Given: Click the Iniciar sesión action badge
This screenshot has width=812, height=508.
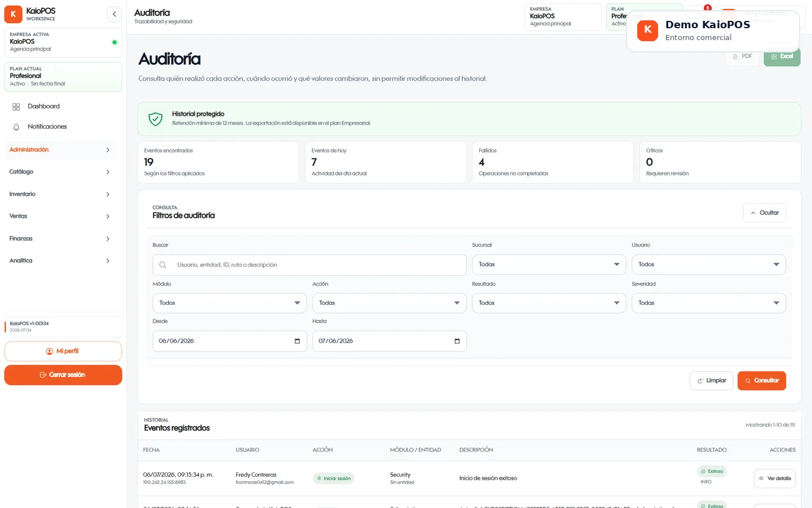Looking at the screenshot, I should (x=334, y=479).
